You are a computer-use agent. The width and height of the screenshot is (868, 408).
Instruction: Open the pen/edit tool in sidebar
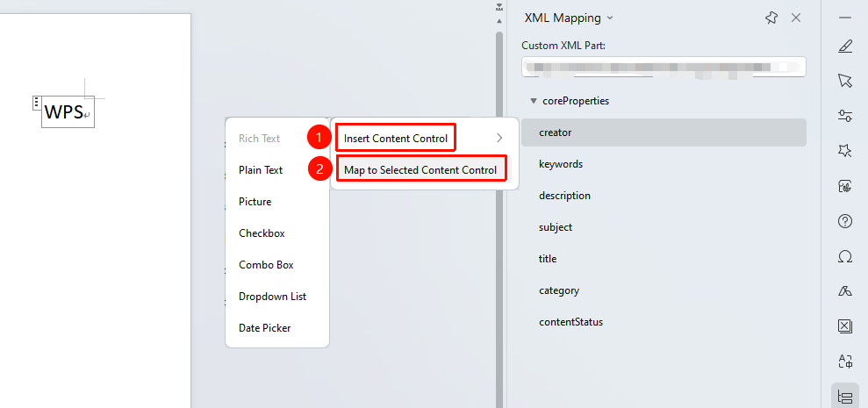(x=845, y=47)
